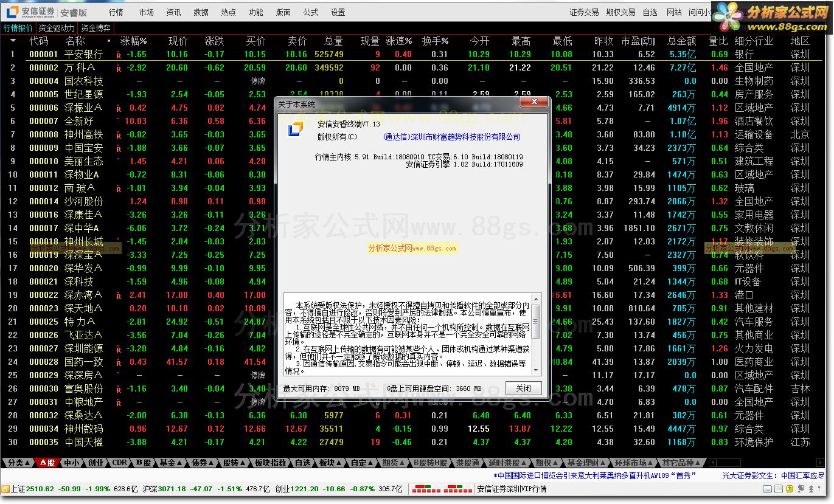Image resolution: width=834 pixels, height=504 pixels.
Task: Select the 港股通 bottom tab
Action: pyautogui.click(x=467, y=463)
